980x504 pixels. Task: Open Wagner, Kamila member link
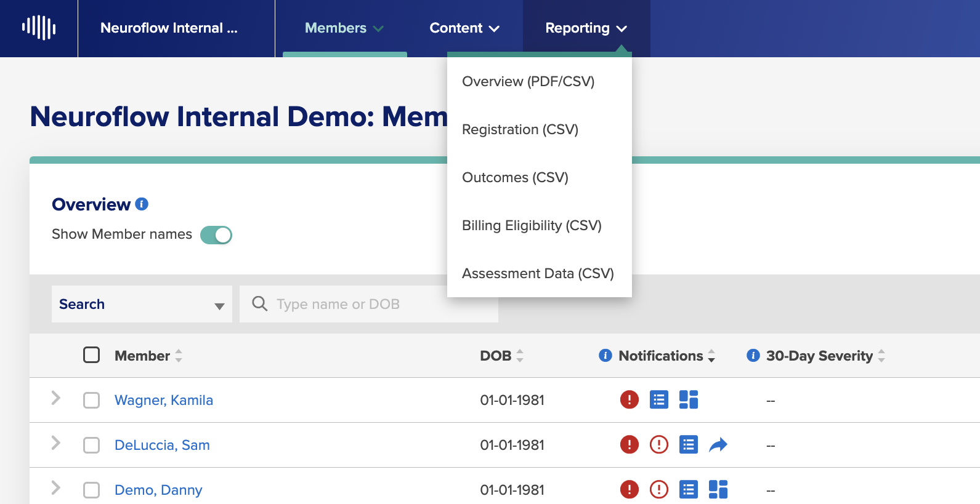pyautogui.click(x=164, y=400)
